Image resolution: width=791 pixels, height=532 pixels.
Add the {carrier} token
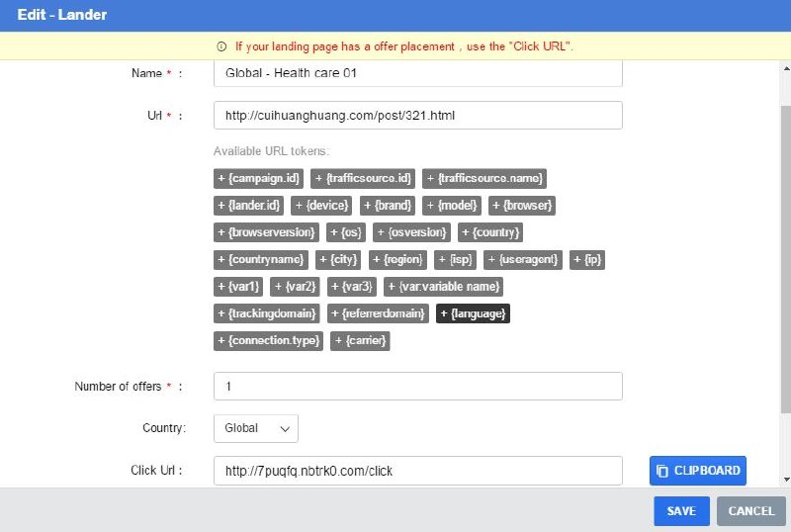[x=361, y=340]
